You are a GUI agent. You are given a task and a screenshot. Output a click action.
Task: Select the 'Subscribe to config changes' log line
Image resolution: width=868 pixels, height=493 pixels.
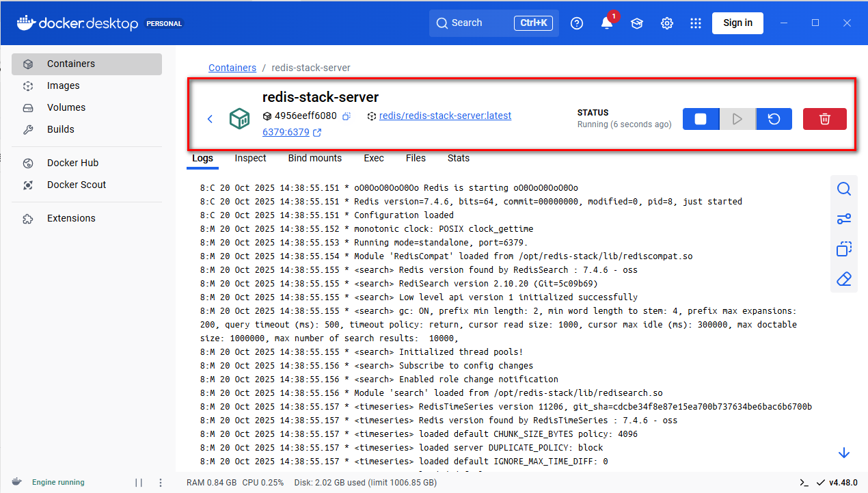(x=366, y=365)
